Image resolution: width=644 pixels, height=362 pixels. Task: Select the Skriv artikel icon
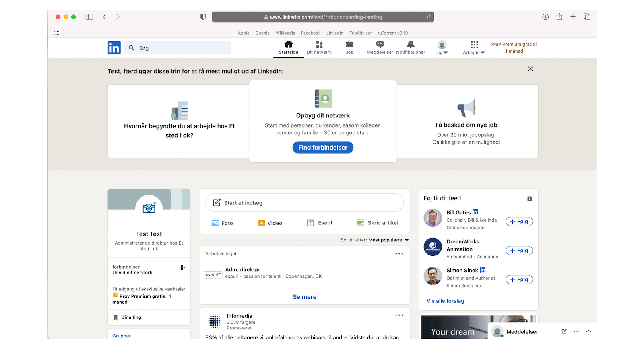[360, 222]
